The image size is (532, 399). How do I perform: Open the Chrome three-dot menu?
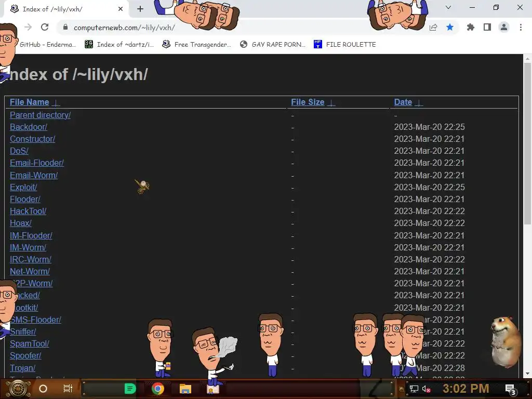(x=521, y=27)
